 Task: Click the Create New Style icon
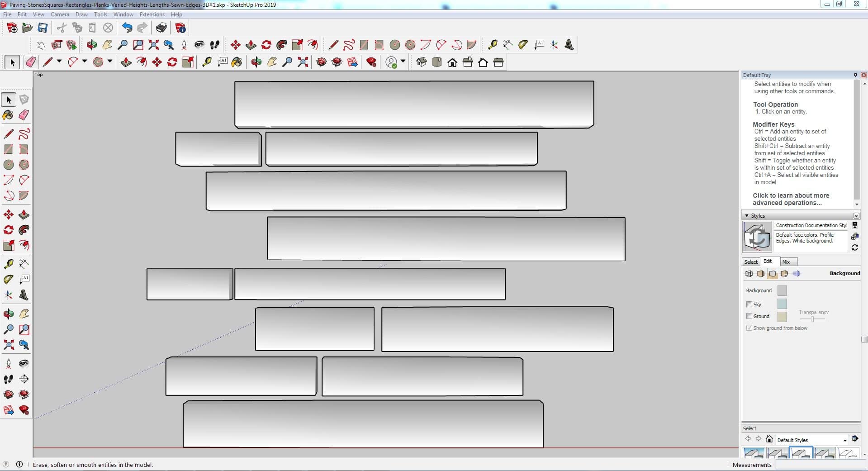(x=854, y=237)
